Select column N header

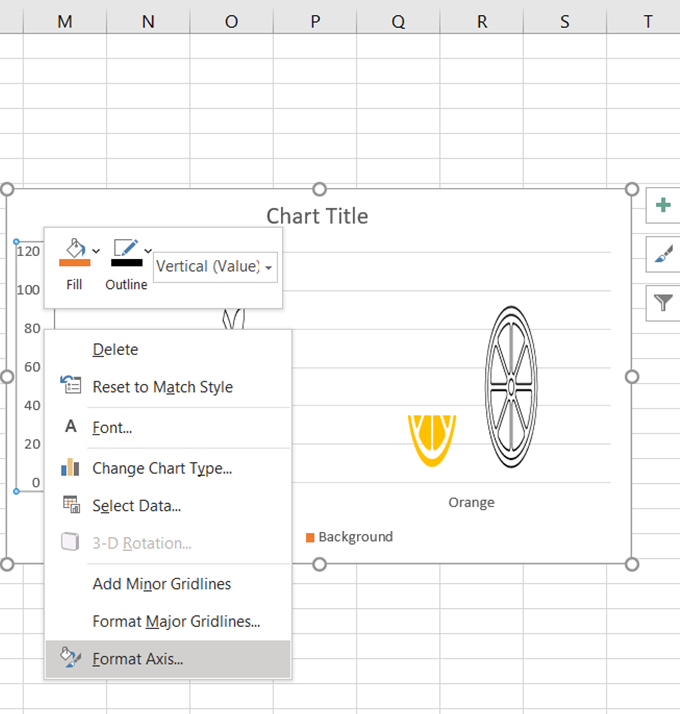[148, 21]
